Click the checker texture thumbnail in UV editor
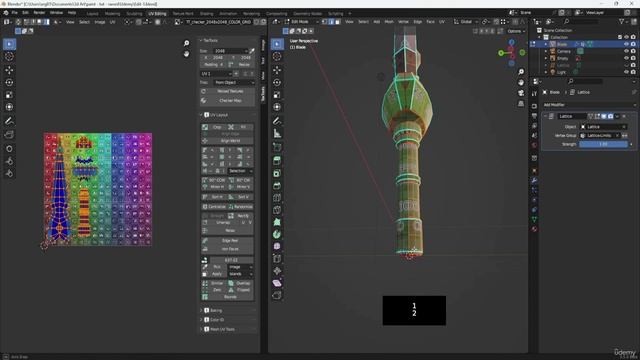The height and width of the screenshot is (360, 640). pos(98,189)
